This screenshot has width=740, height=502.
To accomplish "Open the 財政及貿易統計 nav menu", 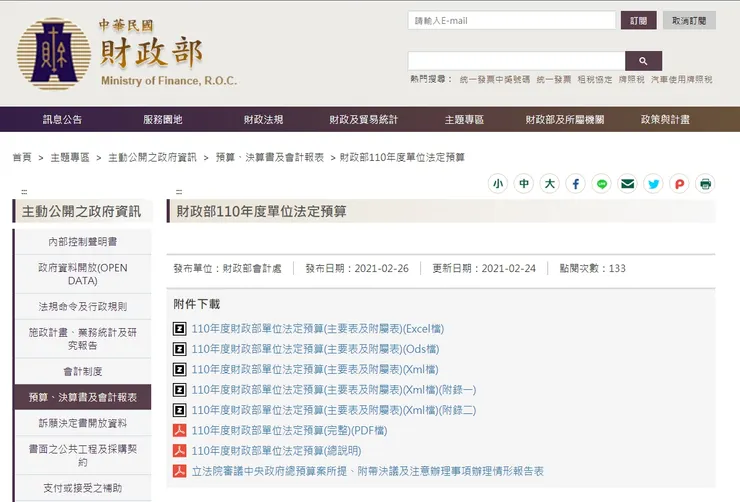I will [x=364, y=120].
